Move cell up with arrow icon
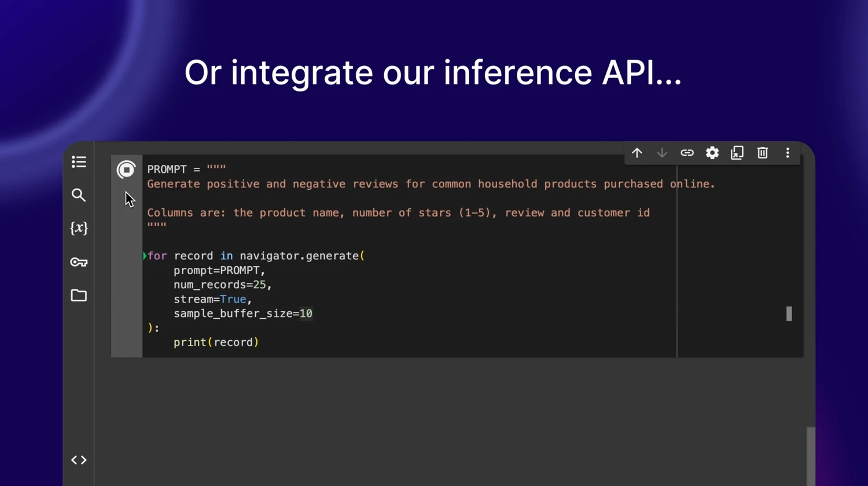The image size is (868, 486). pos(637,153)
